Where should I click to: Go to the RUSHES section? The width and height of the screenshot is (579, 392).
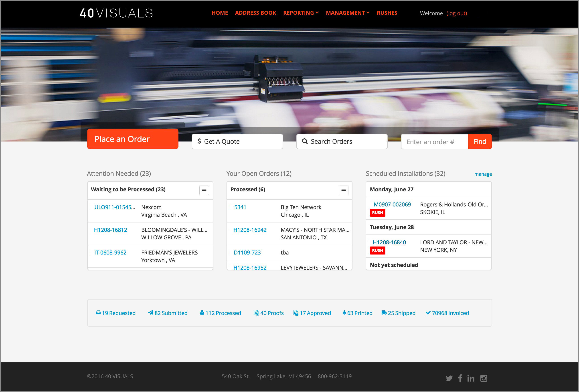click(387, 13)
